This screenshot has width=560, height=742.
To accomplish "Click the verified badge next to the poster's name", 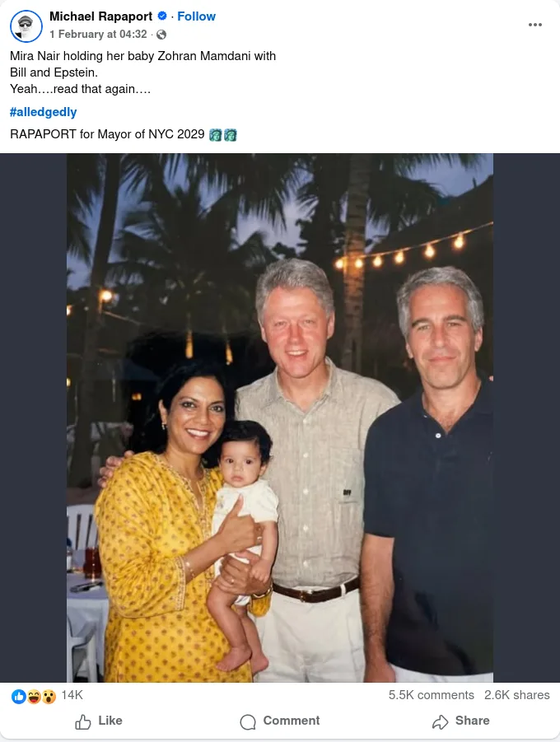I will click(x=162, y=16).
